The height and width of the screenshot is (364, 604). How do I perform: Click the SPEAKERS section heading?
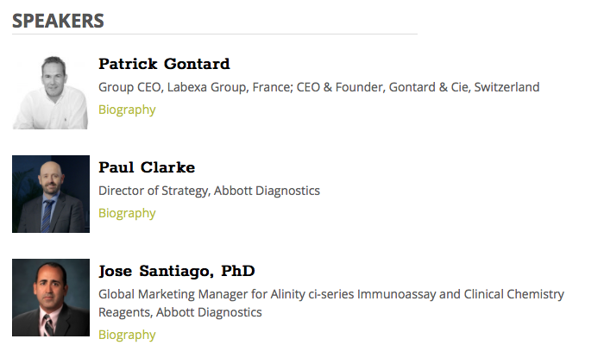click(x=58, y=21)
